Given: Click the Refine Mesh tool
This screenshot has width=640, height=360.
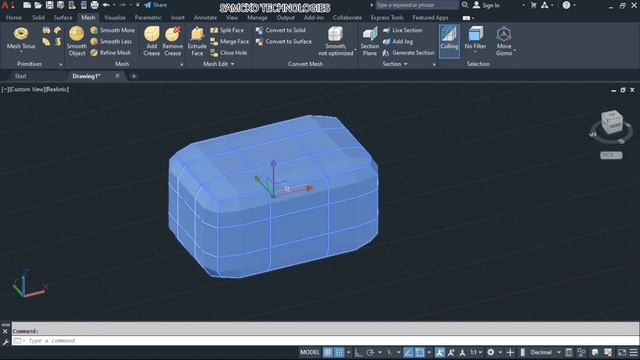Looking at the screenshot, I should click(111, 53).
